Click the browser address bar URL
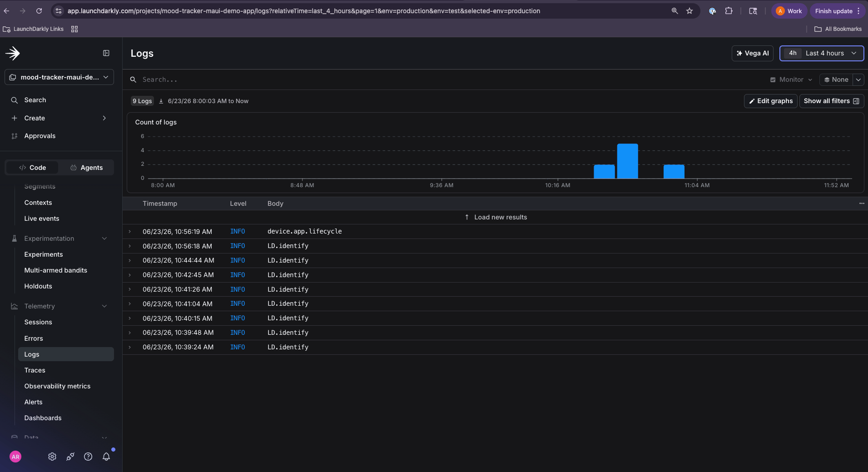The image size is (868, 472). (x=303, y=11)
